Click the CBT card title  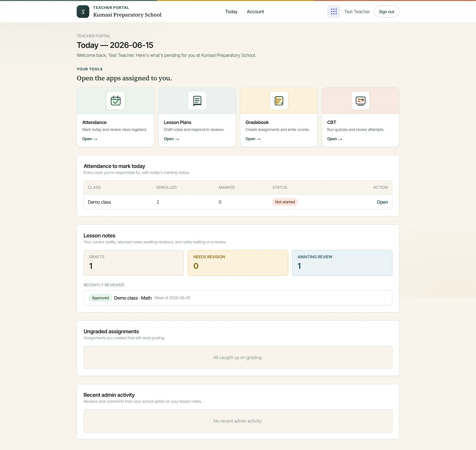332,122
